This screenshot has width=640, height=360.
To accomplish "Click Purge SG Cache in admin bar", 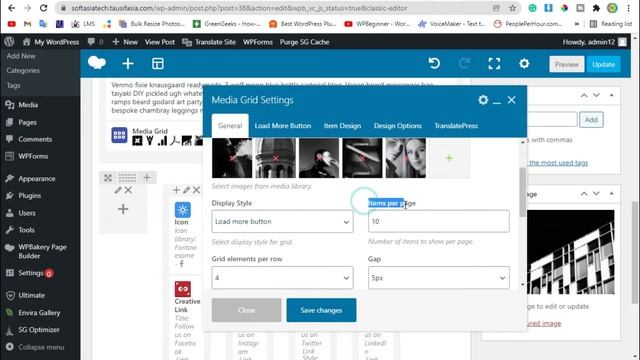I will pyautogui.click(x=304, y=42).
